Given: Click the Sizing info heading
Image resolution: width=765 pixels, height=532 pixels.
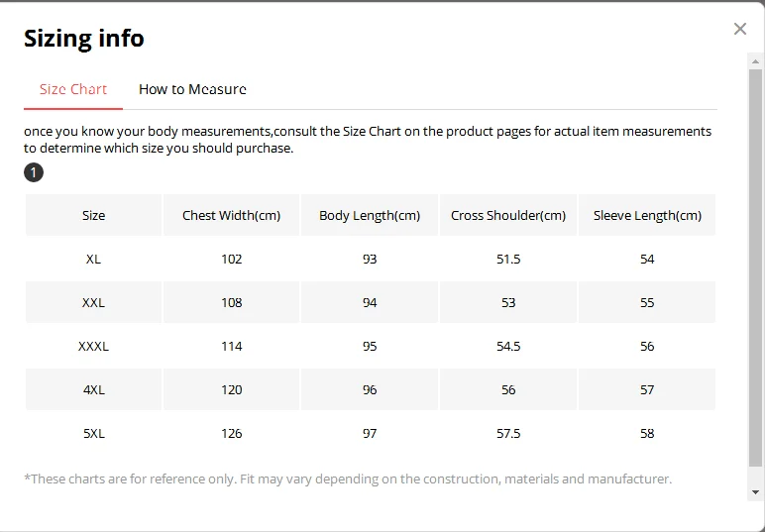Looking at the screenshot, I should [x=84, y=38].
